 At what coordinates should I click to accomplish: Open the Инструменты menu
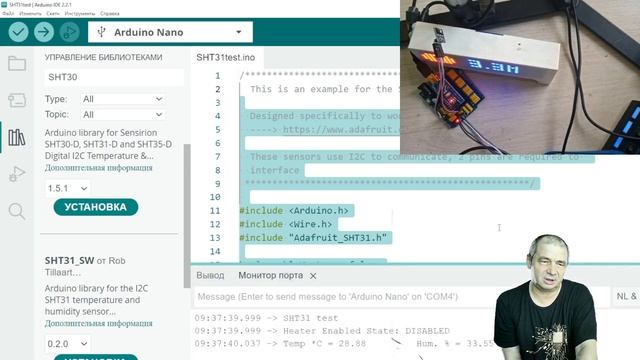click(80, 13)
